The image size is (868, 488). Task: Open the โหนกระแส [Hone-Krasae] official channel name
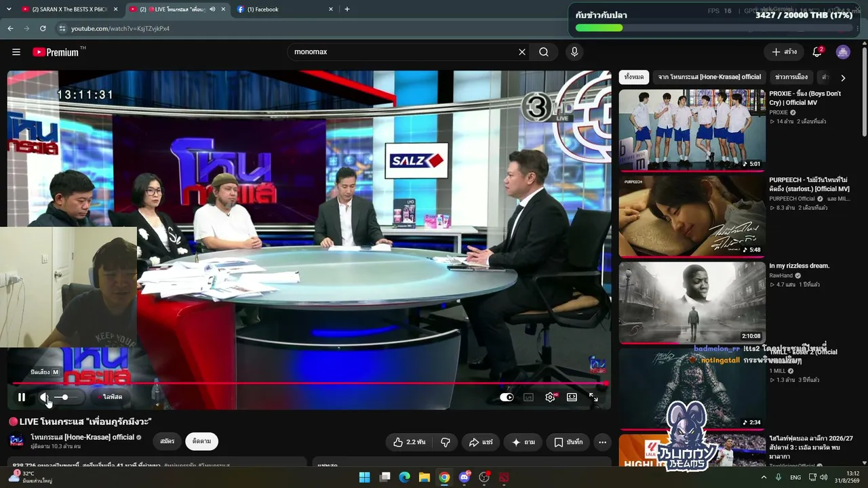[x=83, y=437]
